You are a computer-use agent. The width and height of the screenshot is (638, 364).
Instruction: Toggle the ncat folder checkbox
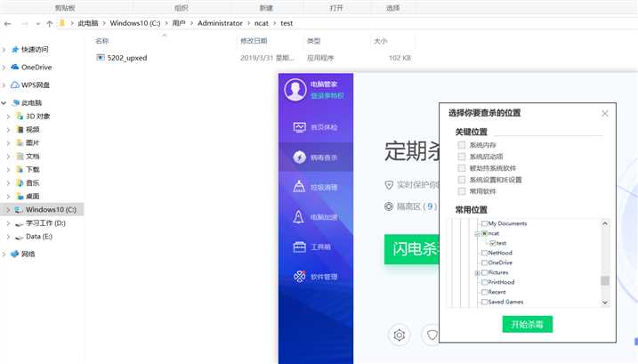tap(484, 233)
